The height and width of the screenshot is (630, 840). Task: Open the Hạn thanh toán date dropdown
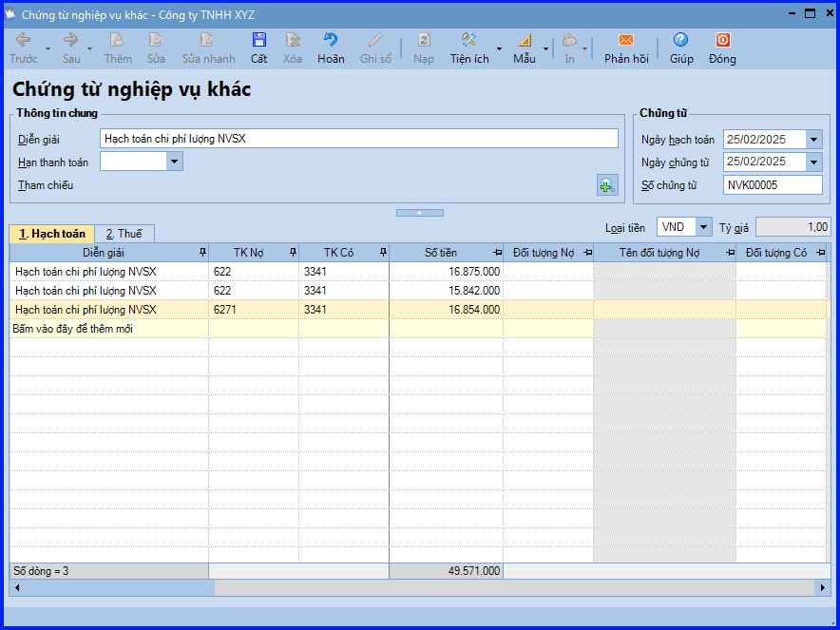(x=174, y=162)
